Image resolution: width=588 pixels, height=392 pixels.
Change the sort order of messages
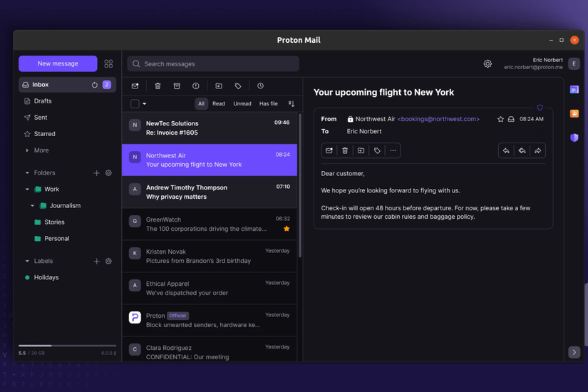tap(292, 103)
